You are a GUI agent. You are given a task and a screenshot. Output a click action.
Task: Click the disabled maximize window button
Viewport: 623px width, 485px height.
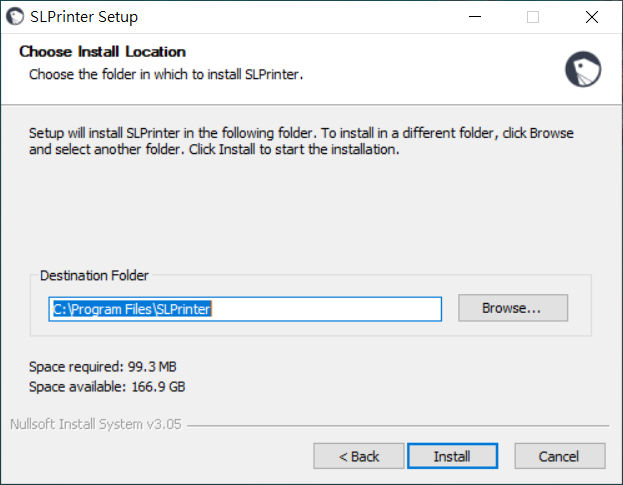click(533, 17)
